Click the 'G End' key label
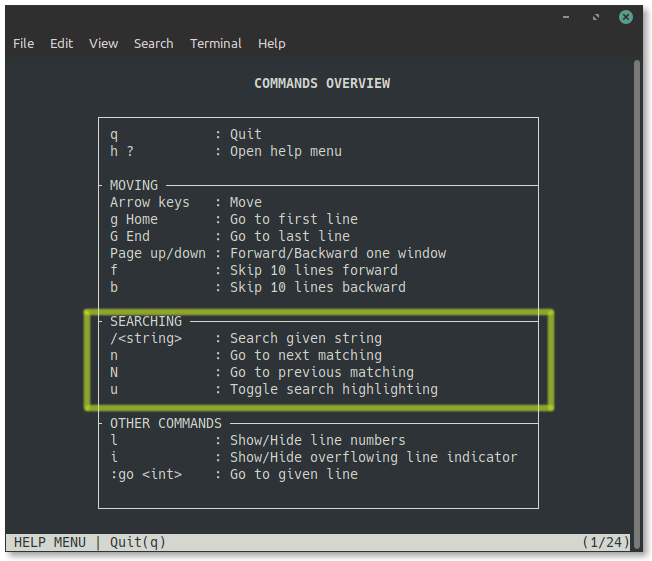652x561 pixels. click(x=130, y=236)
